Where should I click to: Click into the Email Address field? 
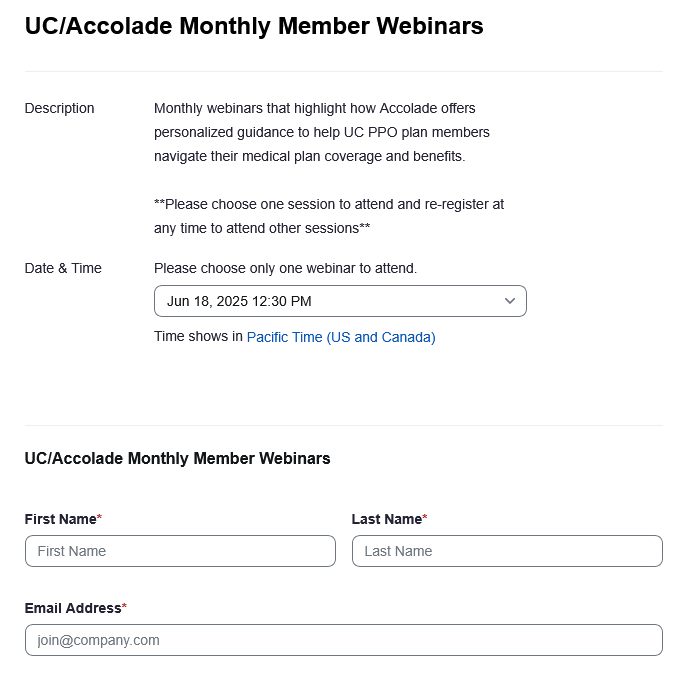[343, 640]
